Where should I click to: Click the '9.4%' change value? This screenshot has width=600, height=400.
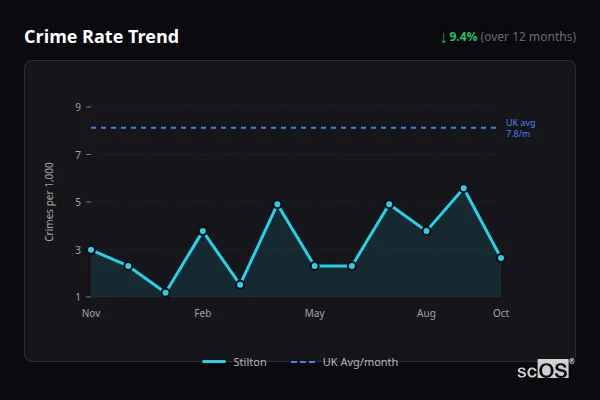[463, 37]
